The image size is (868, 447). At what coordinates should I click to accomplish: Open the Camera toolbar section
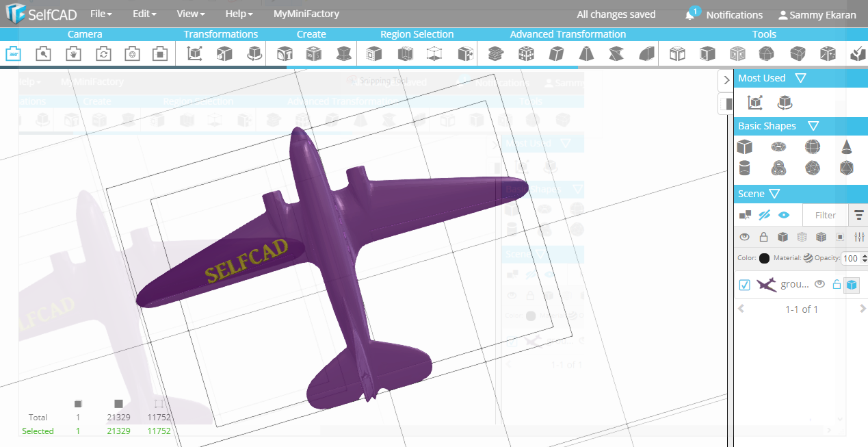85,34
